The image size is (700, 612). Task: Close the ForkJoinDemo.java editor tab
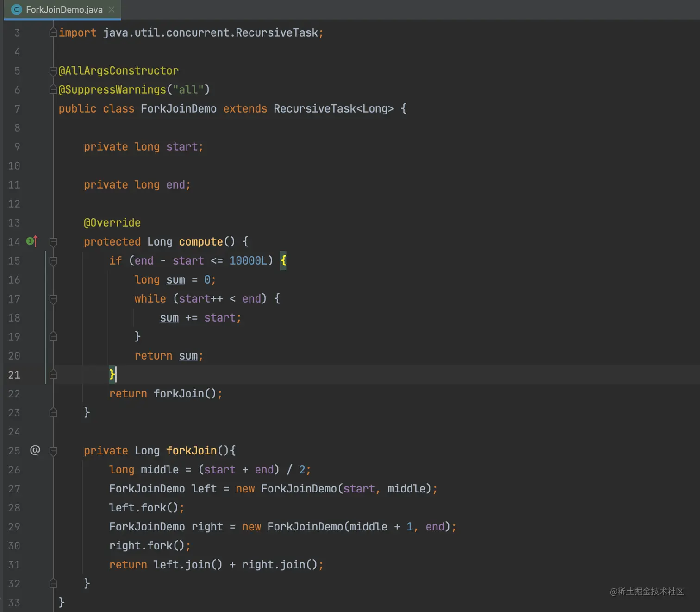pyautogui.click(x=112, y=10)
